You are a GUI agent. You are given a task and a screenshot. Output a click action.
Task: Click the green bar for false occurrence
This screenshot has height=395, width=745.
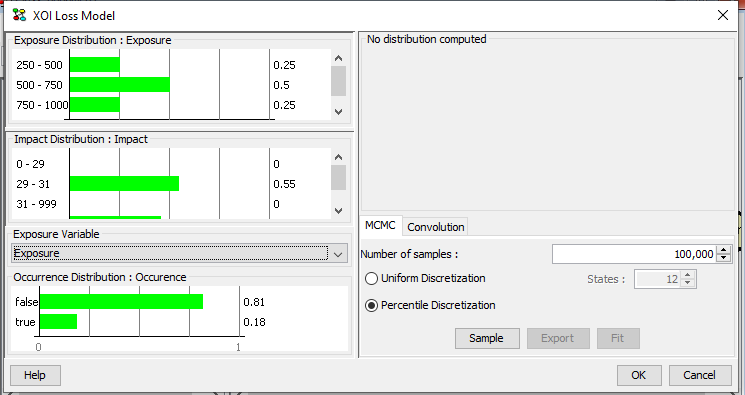point(122,301)
